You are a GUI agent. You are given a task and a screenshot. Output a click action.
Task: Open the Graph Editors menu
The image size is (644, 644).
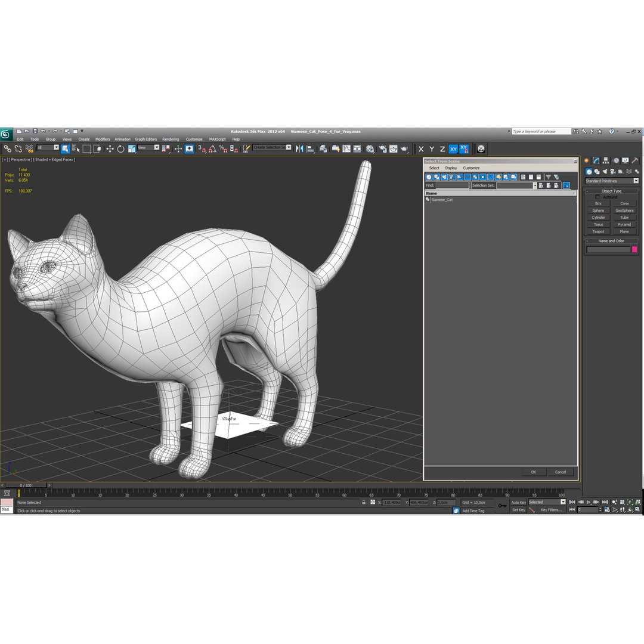click(x=146, y=139)
